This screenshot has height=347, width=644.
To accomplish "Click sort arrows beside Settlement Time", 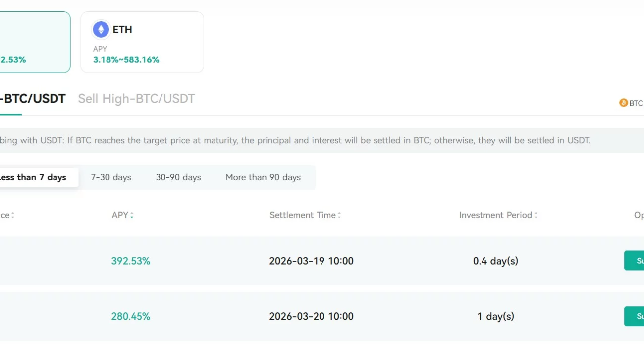I will tap(339, 215).
